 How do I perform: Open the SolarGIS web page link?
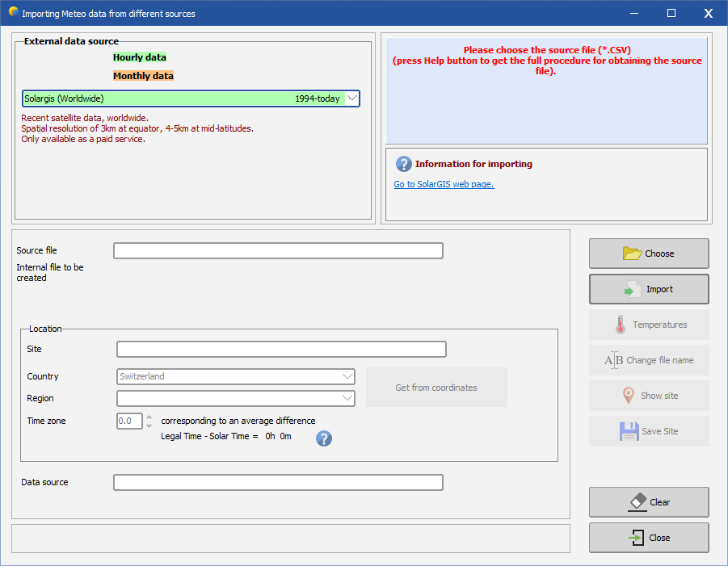(x=444, y=184)
